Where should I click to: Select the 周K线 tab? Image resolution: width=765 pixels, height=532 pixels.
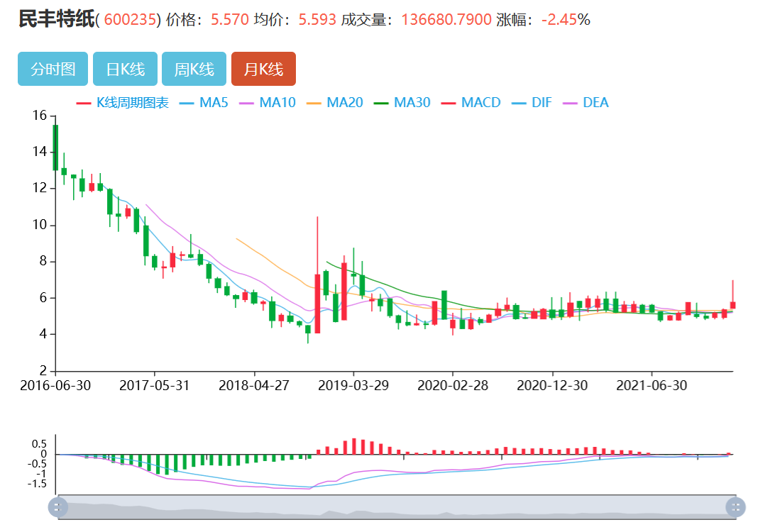coord(194,69)
